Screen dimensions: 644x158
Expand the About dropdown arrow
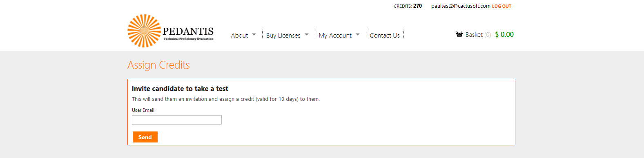coord(254,35)
